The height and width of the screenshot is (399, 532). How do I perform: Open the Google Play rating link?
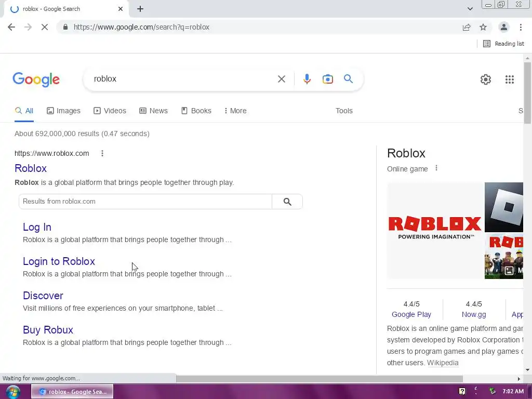coord(411,314)
